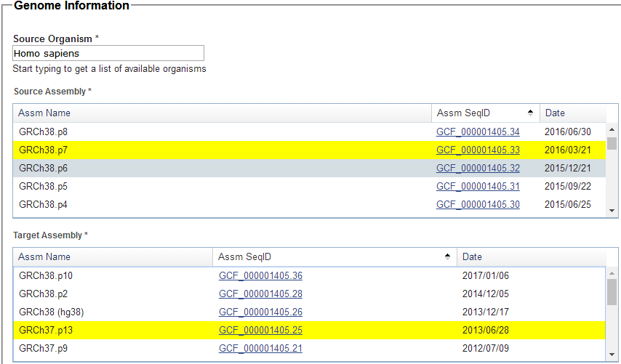The height and width of the screenshot is (364, 621).
Task: Click source assembly scrollbar down arrow
Action: click(612, 211)
